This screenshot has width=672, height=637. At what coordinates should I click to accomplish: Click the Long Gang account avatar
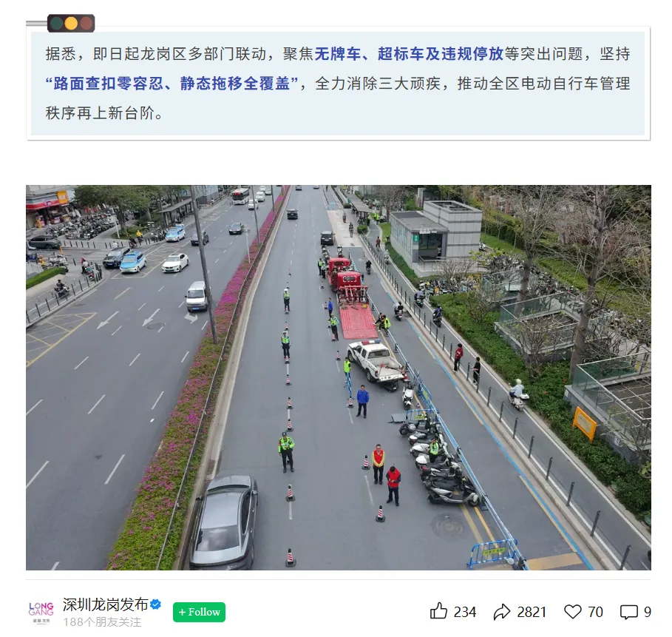41,612
